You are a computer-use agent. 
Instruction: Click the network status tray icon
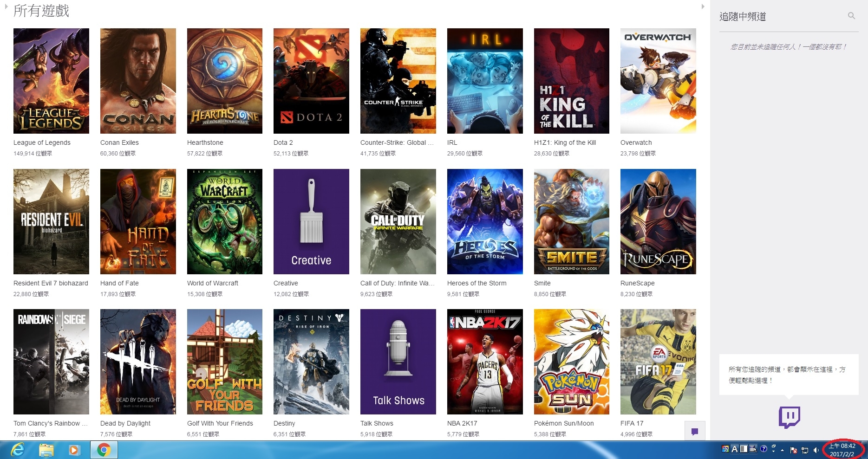pos(805,450)
